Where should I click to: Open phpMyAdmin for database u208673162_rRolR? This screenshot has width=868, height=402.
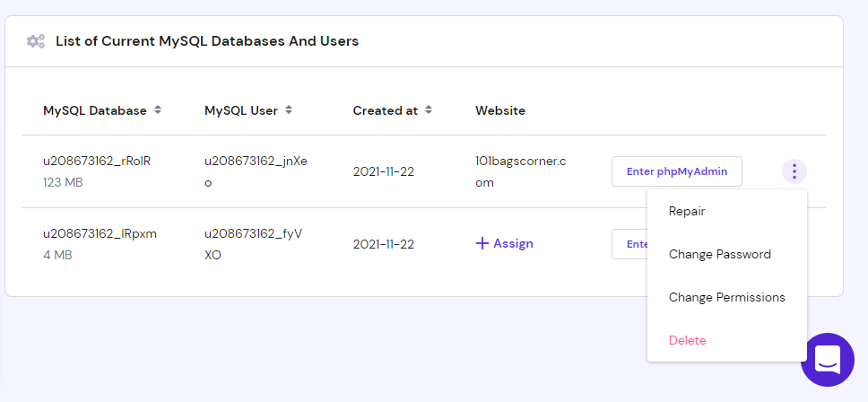point(676,171)
